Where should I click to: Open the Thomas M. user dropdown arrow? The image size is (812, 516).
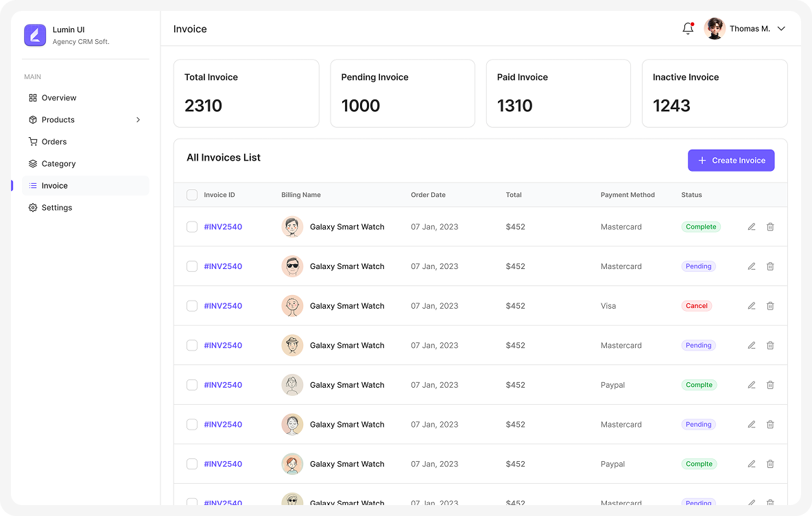781,29
